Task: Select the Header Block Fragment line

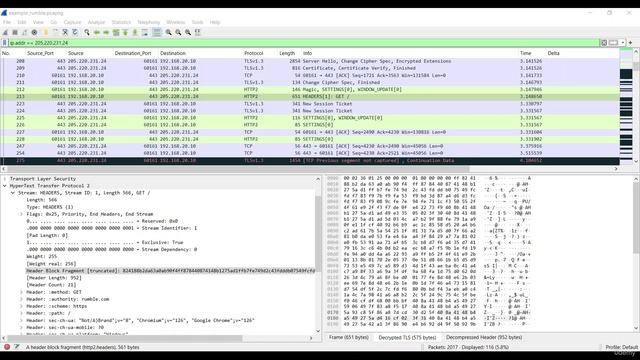Action: [x=171, y=271]
